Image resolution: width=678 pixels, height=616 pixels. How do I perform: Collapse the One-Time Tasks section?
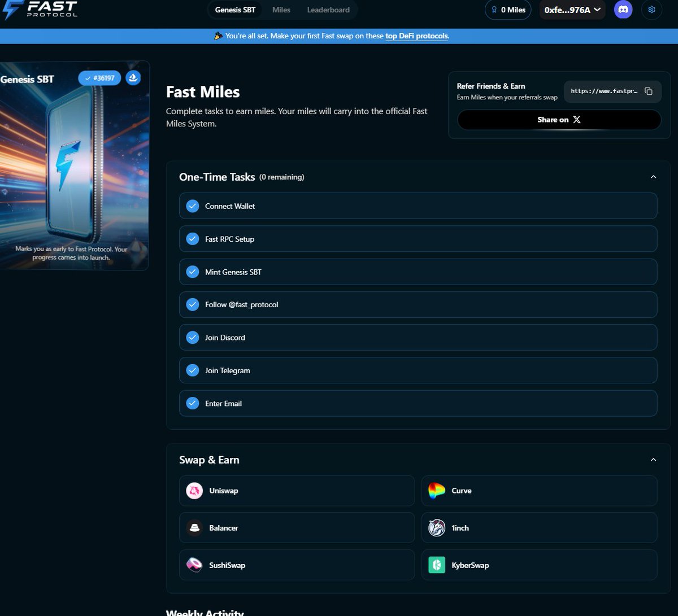pyautogui.click(x=653, y=177)
